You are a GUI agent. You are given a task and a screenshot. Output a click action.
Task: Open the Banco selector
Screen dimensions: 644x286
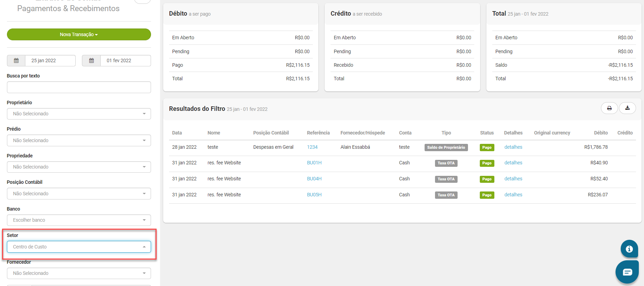pyautogui.click(x=79, y=220)
